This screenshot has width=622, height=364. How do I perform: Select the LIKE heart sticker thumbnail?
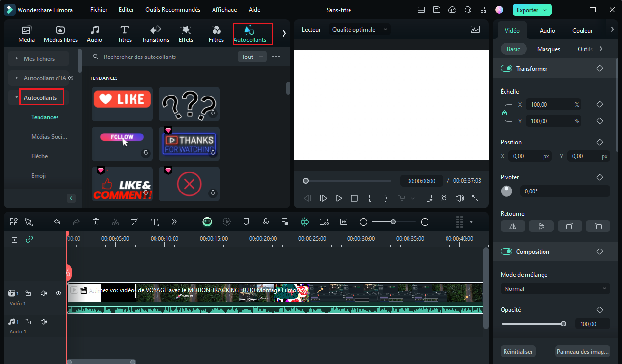[x=122, y=104]
